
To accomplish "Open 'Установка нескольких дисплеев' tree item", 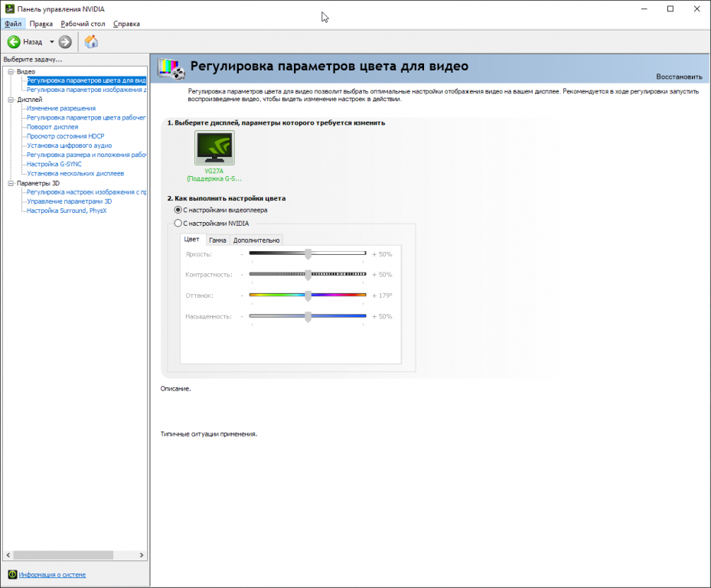I will pyautogui.click(x=75, y=173).
